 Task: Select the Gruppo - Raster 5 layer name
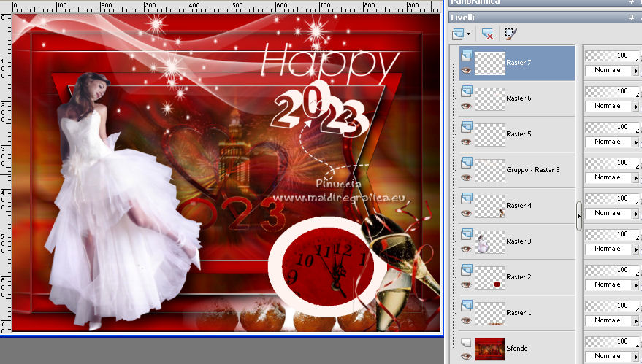coord(532,170)
